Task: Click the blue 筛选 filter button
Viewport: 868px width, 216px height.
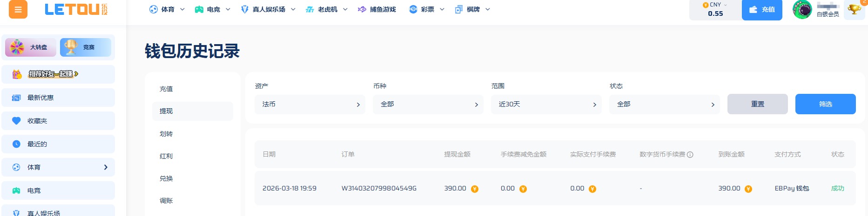Action: [x=826, y=104]
